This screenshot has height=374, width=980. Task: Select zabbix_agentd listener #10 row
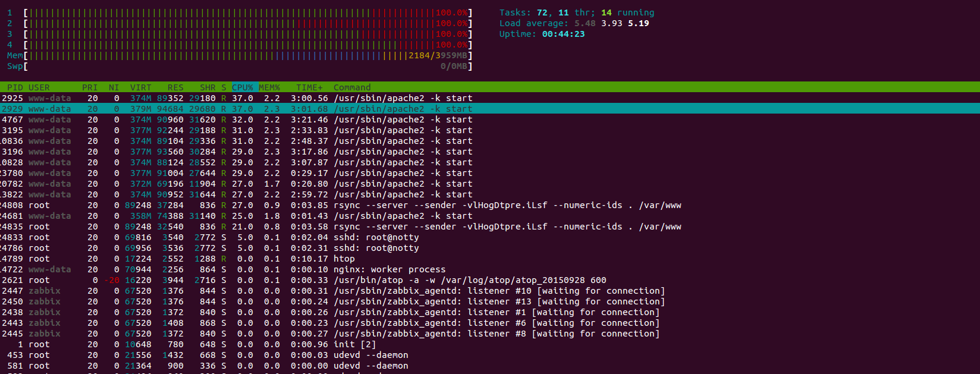click(x=490, y=291)
